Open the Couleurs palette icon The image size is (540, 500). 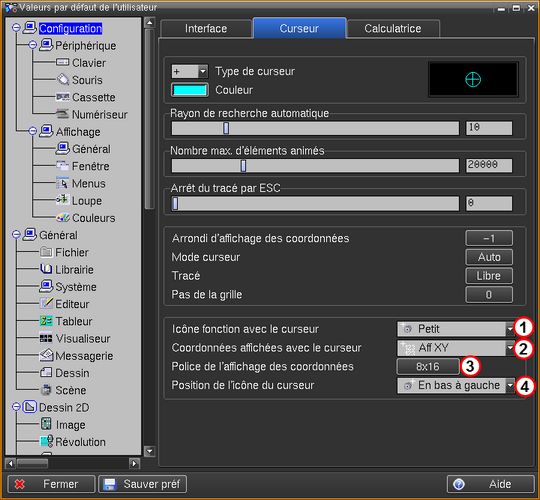coord(63,217)
